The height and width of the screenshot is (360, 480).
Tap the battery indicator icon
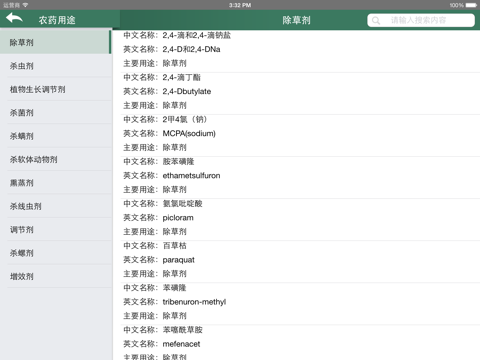471,5
